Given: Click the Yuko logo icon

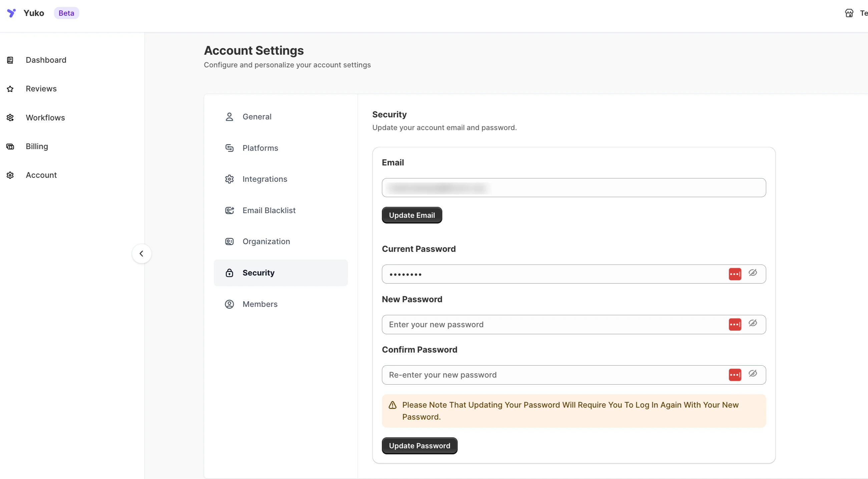Looking at the screenshot, I should (11, 13).
